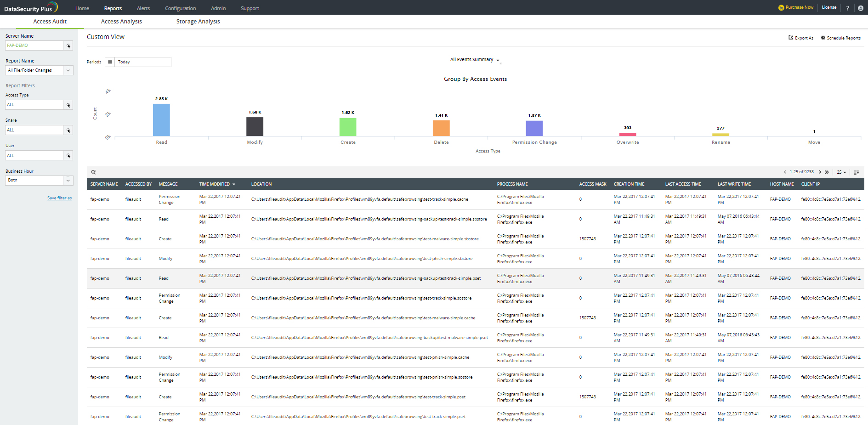Click the blue Read bar in chart
868x425 pixels.
click(161, 120)
